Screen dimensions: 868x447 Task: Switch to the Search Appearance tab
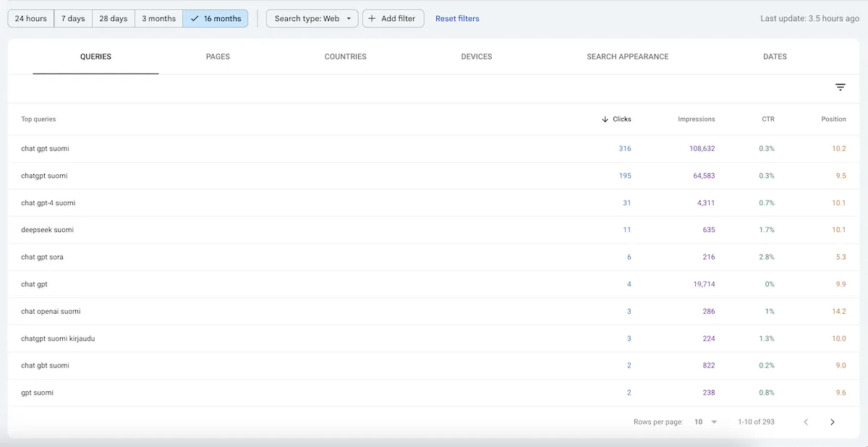point(627,56)
